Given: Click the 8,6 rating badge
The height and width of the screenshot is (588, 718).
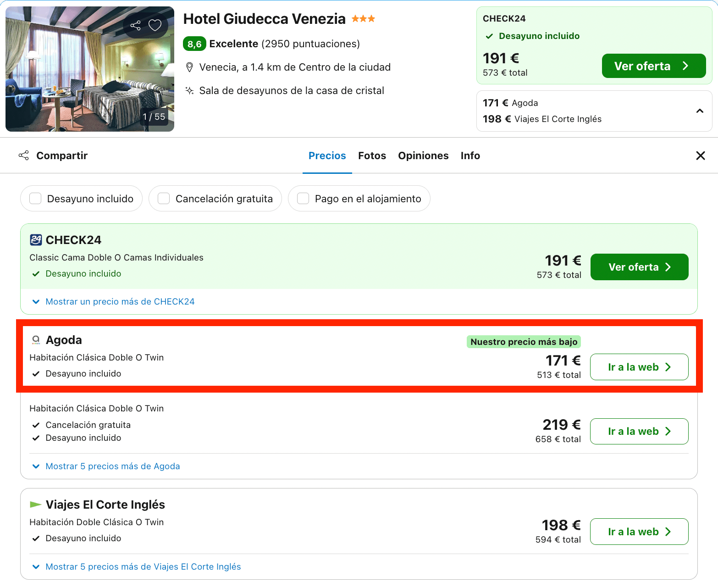Looking at the screenshot, I should click(194, 44).
